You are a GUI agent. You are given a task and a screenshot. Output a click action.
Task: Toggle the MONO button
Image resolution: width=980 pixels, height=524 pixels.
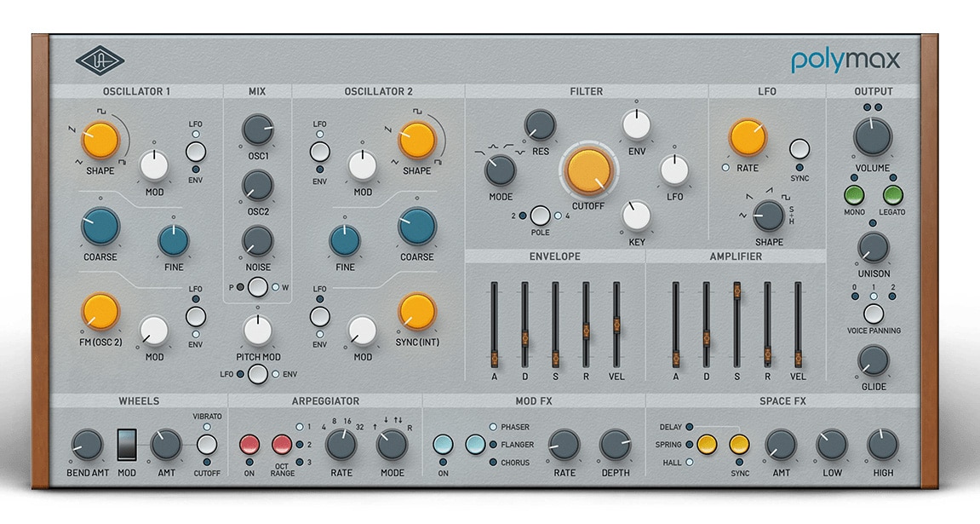854,194
